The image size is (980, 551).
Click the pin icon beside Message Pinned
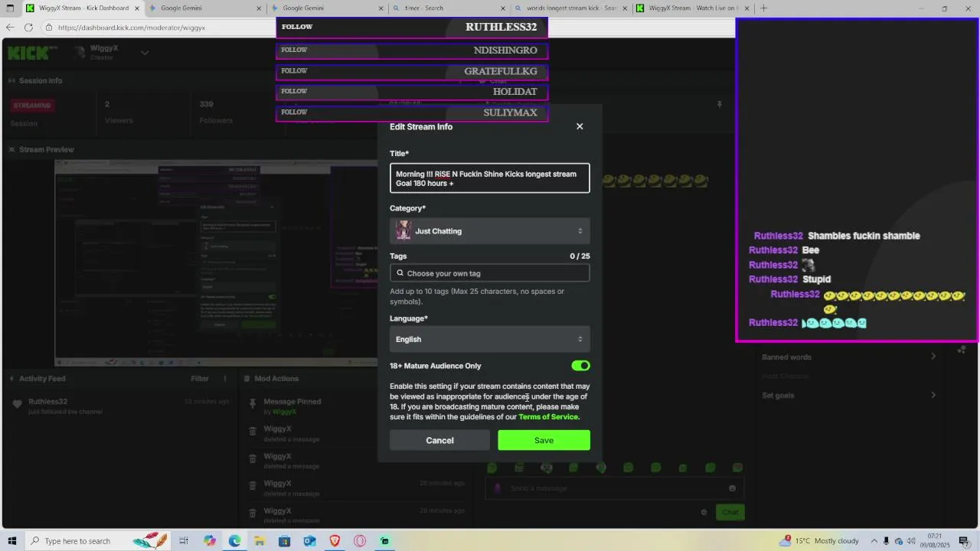click(253, 403)
